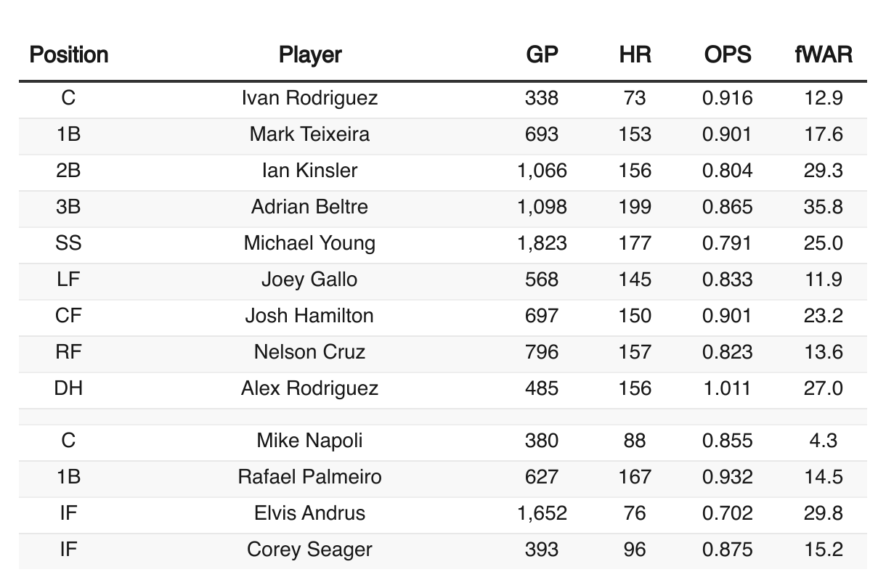886x588 pixels.
Task: Click the HR column header
Action: [635, 55]
